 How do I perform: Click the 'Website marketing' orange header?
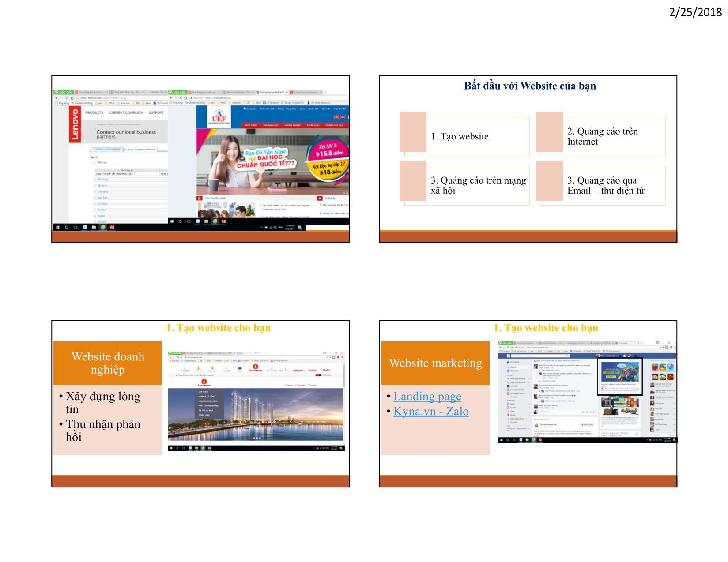point(435,363)
